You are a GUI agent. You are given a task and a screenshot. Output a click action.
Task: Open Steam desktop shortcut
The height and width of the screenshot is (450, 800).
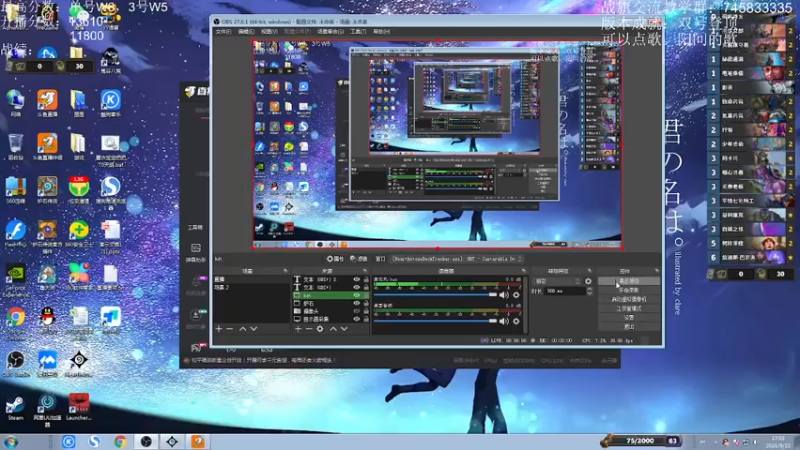click(x=15, y=408)
